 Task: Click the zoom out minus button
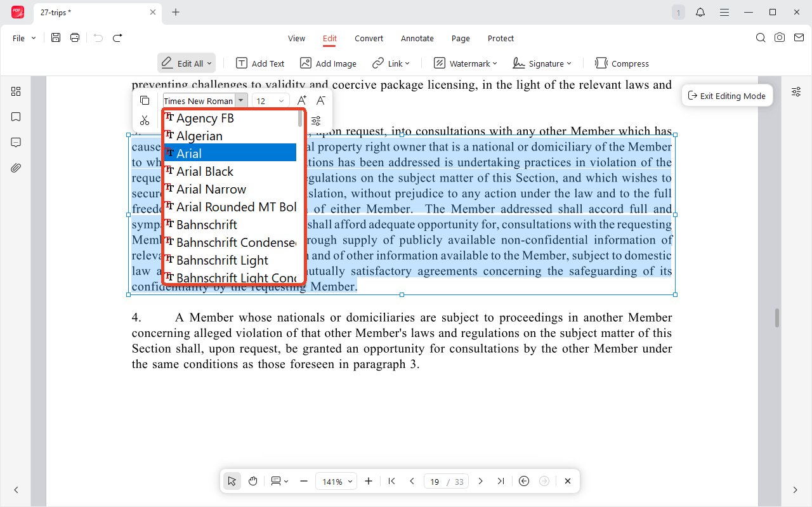point(304,481)
